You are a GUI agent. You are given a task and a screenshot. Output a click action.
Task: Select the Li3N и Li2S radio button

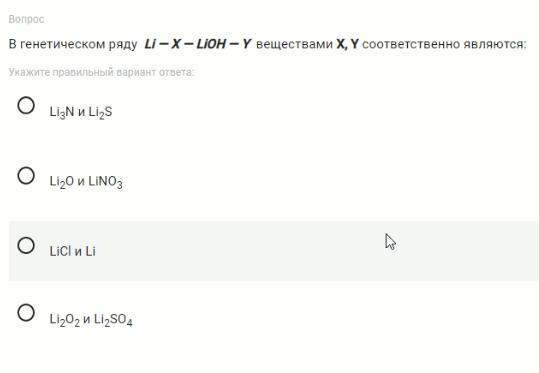(26, 105)
